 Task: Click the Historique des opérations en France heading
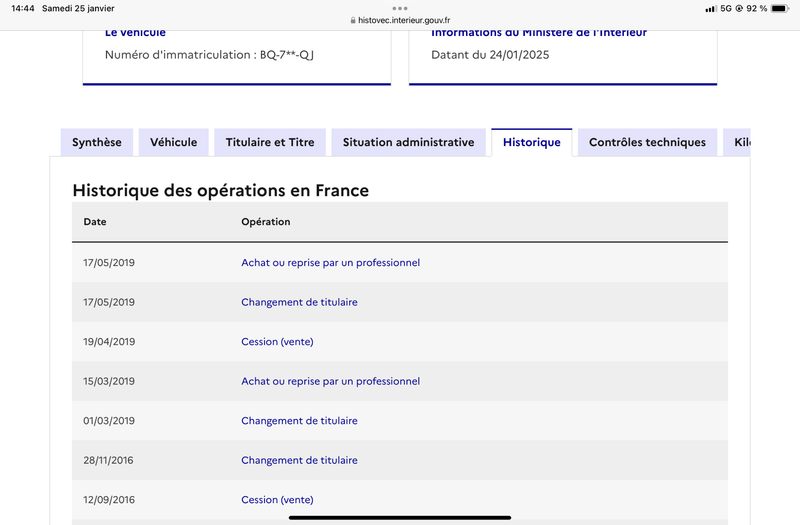coord(220,190)
